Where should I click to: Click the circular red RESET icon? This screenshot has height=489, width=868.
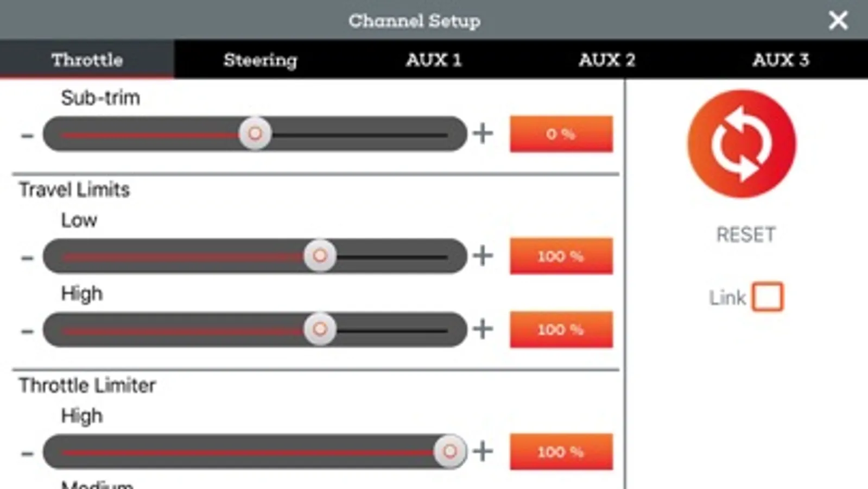(742, 144)
